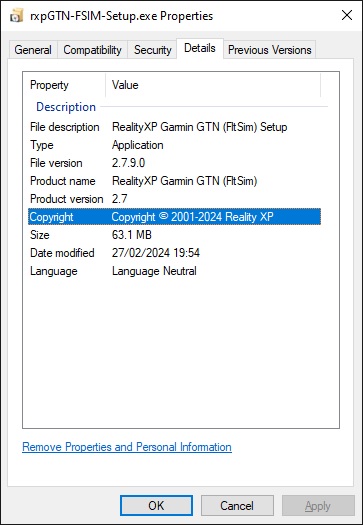Select the Date modified property row
Screen dimensions: 363x525
pyautogui.click(x=174, y=253)
